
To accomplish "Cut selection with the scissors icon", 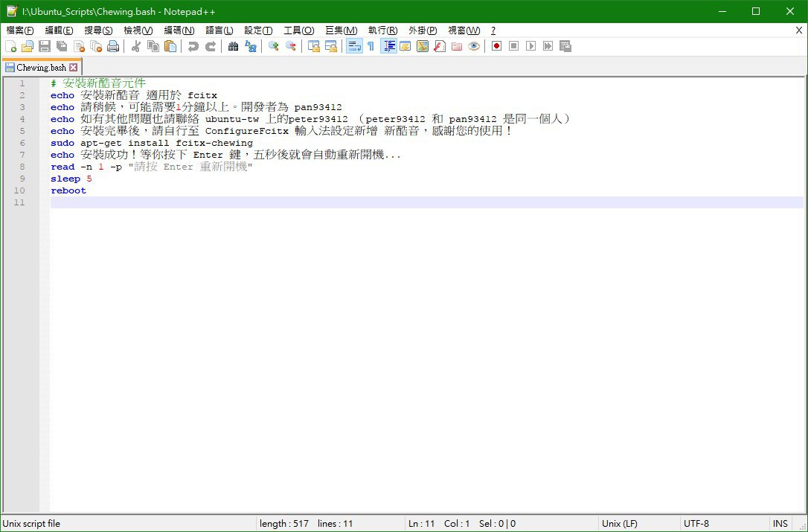I will 136,46.
